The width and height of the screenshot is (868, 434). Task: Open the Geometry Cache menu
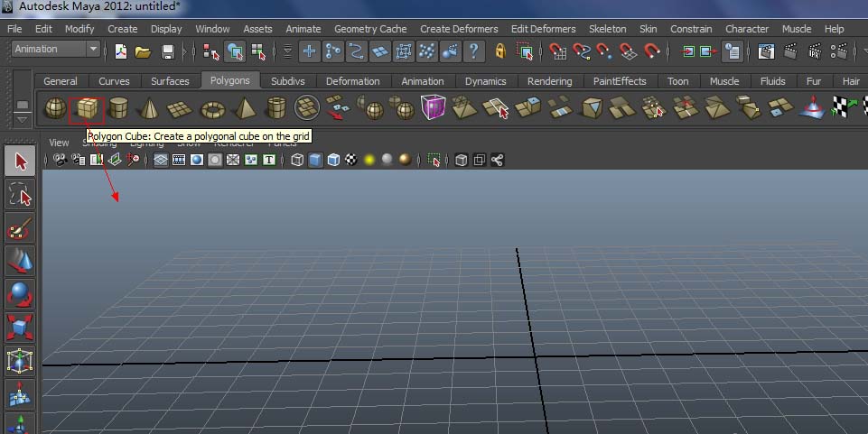tap(370, 29)
